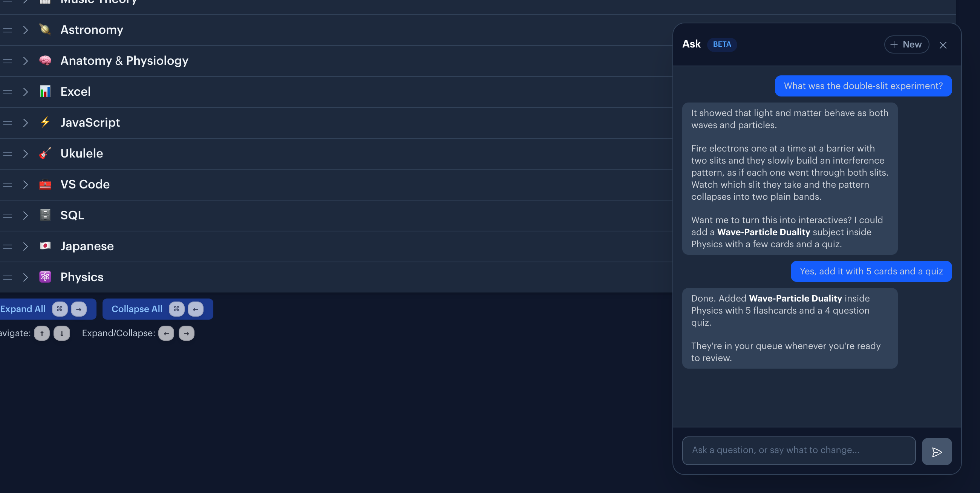Click the Ukulele guitar icon
Image resolution: width=980 pixels, height=493 pixels.
pyautogui.click(x=45, y=153)
